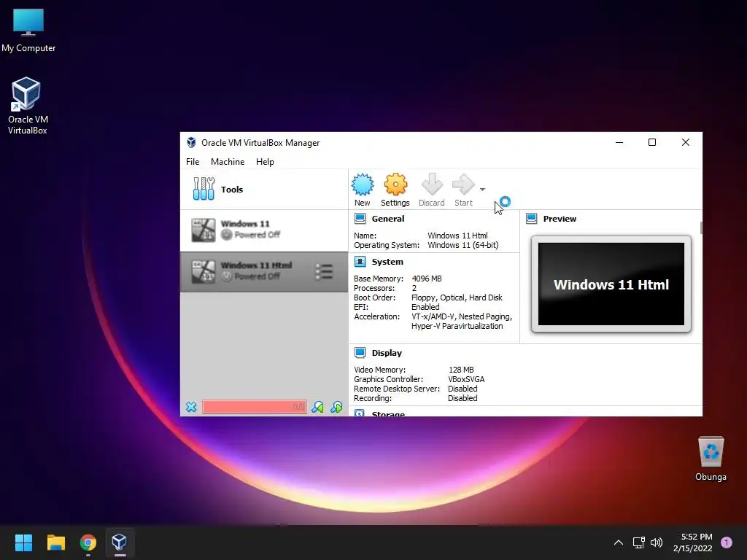Click the Preview section header
747x560 pixels.
tap(560, 219)
